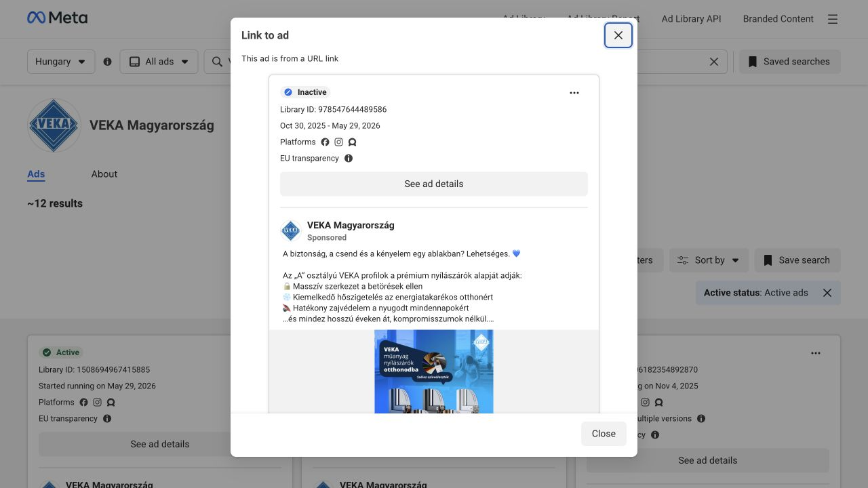This screenshot has width=868, height=488.
Task: Open the three-dot menu in the dialog ad
Action: tap(574, 93)
